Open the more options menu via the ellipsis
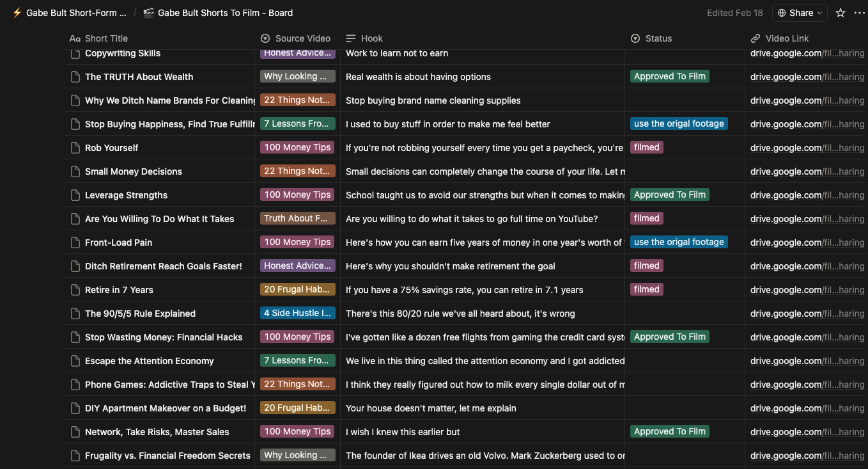This screenshot has width=868, height=469. (860, 12)
